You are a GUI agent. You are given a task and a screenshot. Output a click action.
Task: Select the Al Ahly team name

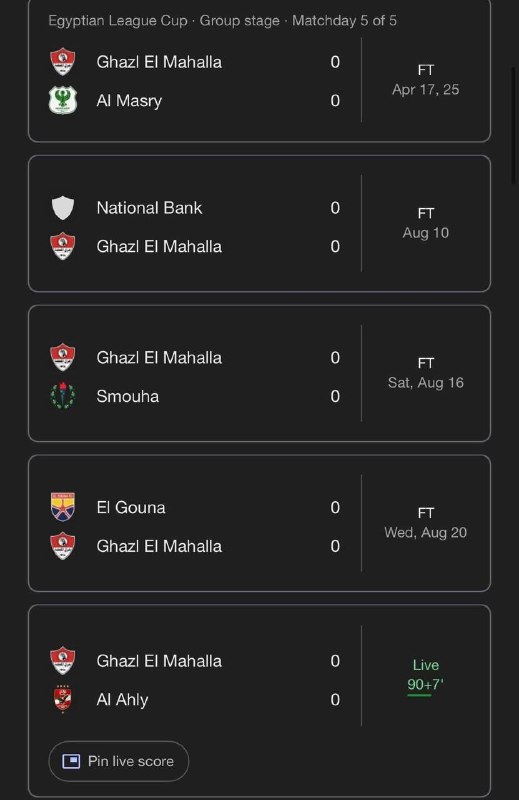pyautogui.click(x=122, y=699)
